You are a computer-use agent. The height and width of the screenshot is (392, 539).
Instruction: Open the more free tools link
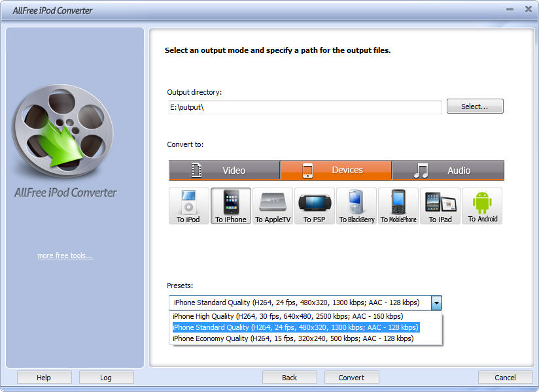pos(65,255)
